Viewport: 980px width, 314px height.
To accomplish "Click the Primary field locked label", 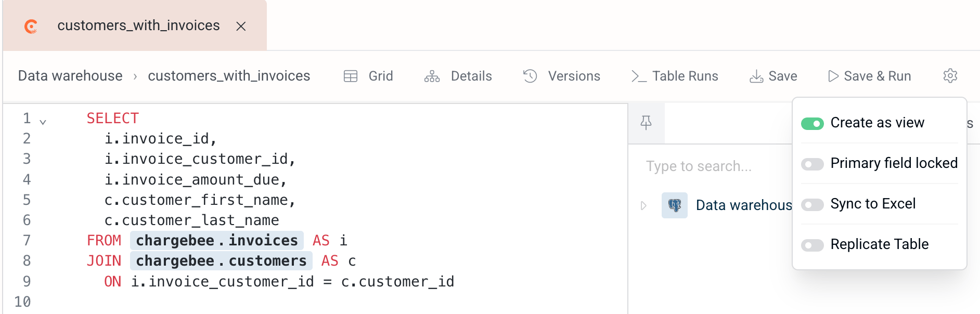I will click(x=894, y=163).
